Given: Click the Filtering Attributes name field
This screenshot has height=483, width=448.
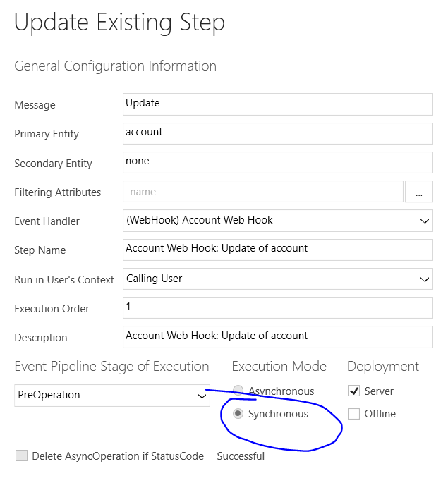Looking at the screenshot, I should click(x=263, y=192).
